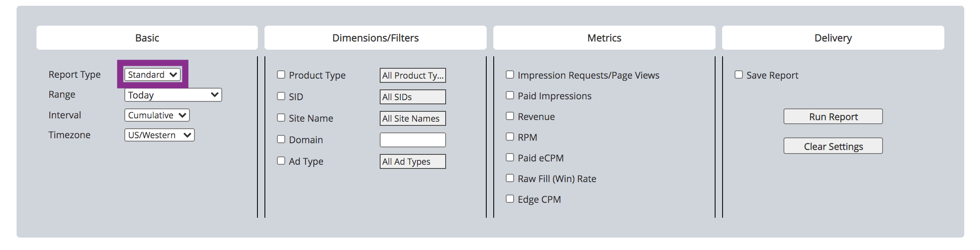Select the Metrics header tab
The height and width of the screenshot is (250, 980).
pos(604,38)
